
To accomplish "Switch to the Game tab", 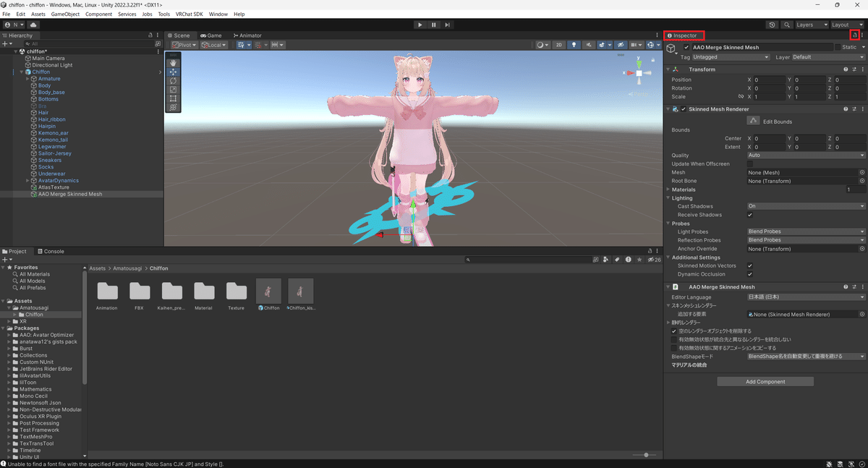I will click(211, 35).
